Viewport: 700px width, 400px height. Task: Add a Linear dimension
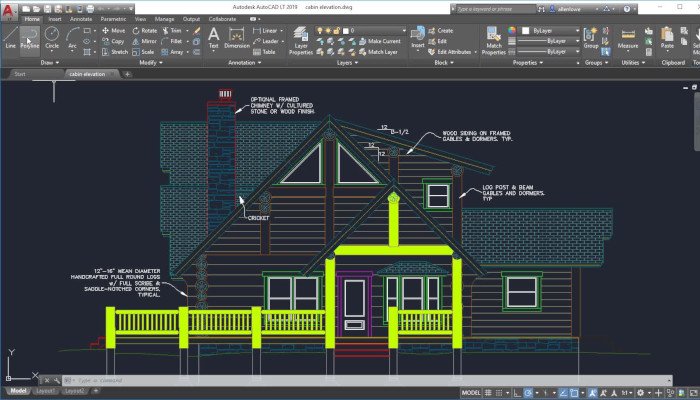265,31
